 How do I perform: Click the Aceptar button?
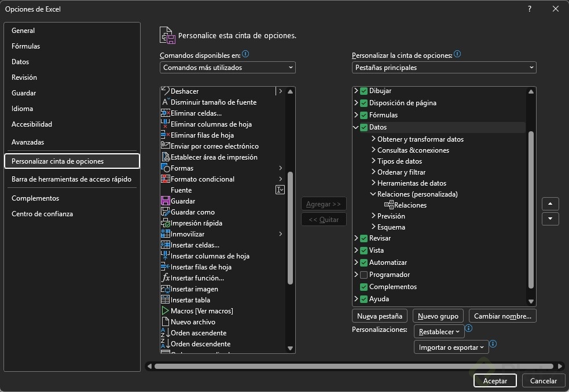click(495, 381)
